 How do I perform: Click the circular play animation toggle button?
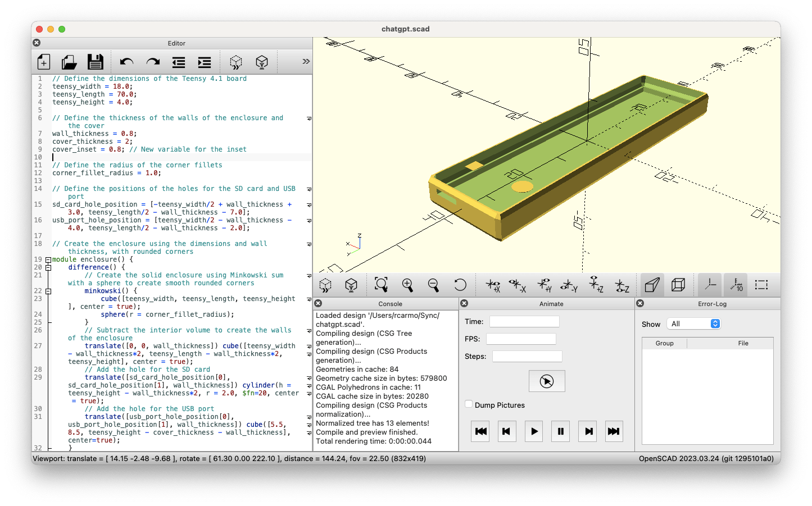pyautogui.click(x=547, y=381)
